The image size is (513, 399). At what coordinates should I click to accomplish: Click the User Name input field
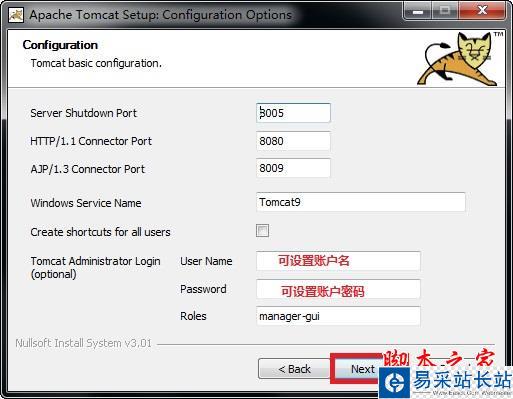338,261
